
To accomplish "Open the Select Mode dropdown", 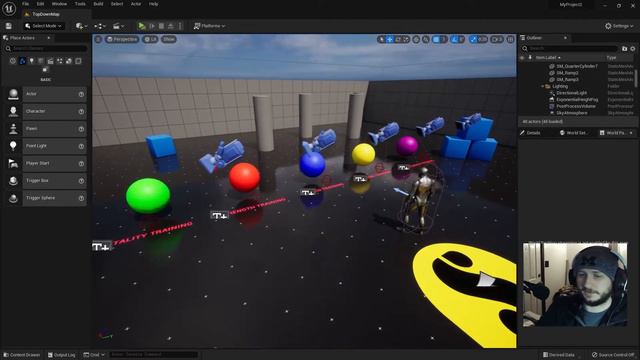I will 43,26.
